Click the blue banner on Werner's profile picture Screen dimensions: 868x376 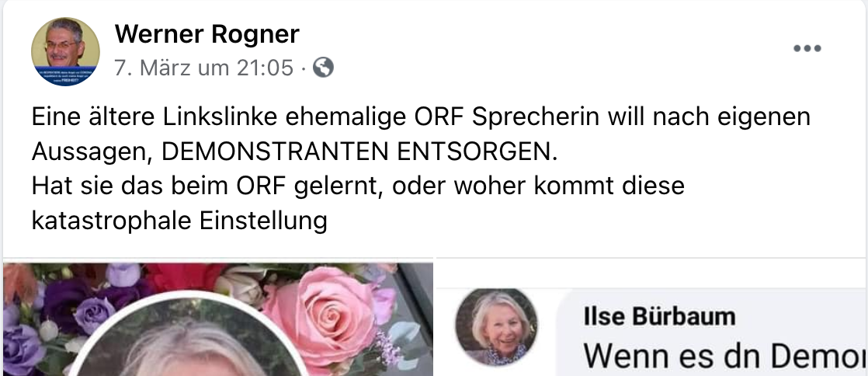pyautogui.click(x=65, y=75)
